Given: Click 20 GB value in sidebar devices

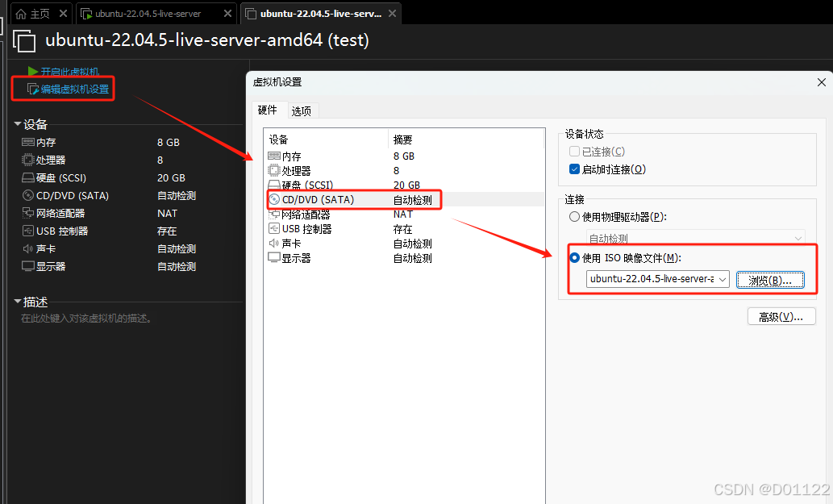Looking at the screenshot, I should pyautogui.click(x=171, y=178).
